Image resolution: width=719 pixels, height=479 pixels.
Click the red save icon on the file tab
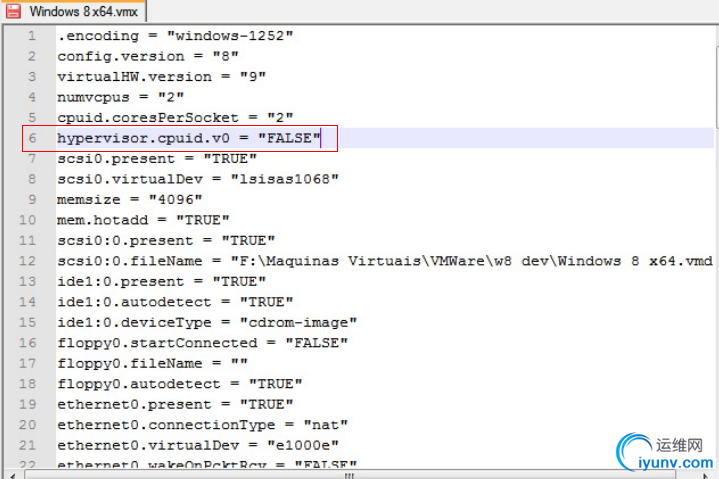coord(13,11)
